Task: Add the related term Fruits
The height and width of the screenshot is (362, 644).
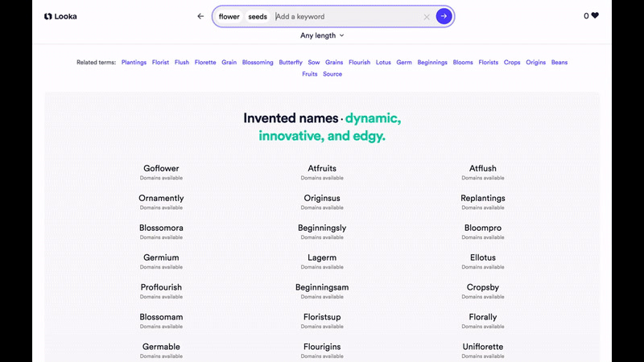Action: pos(310,74)
